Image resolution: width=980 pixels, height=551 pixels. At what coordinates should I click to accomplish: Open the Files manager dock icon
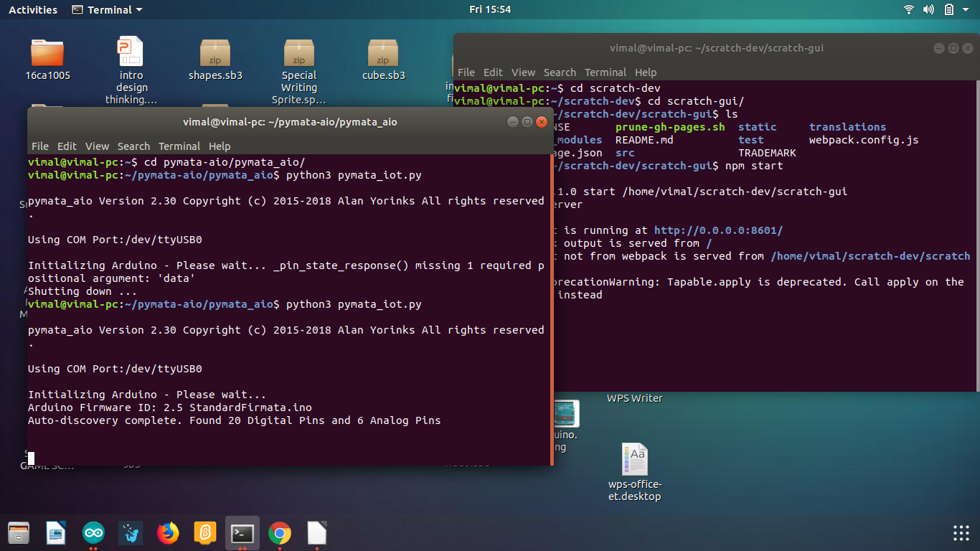point(19,533)
